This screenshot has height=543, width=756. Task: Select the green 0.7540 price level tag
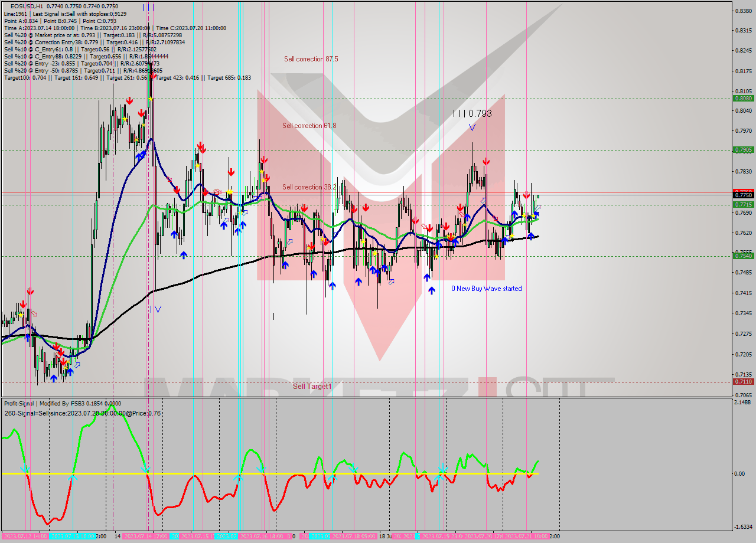pyautogui.click(x=743, y=256)
